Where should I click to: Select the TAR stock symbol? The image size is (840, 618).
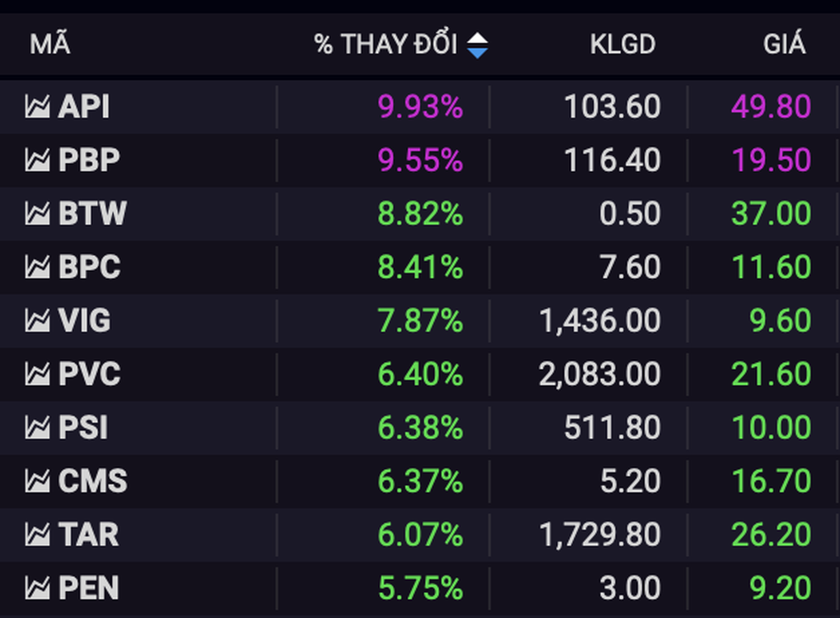[x=88, y=535]
